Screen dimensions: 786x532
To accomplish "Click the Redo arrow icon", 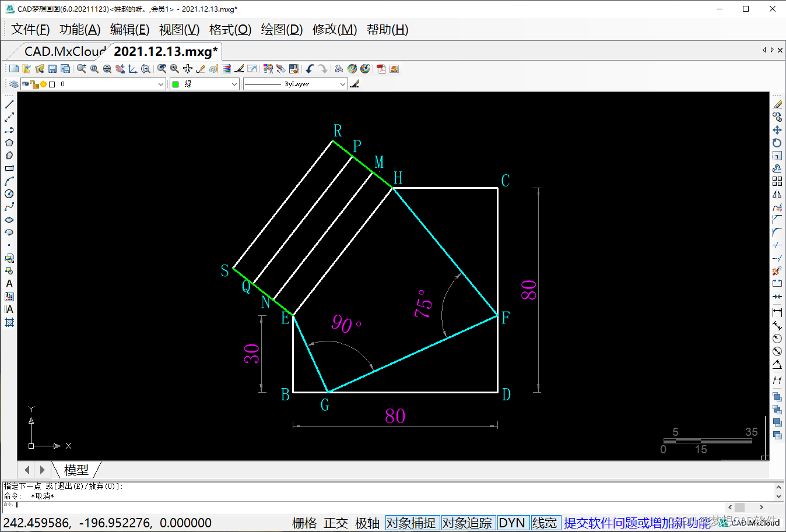I will (x=323, y=69).
